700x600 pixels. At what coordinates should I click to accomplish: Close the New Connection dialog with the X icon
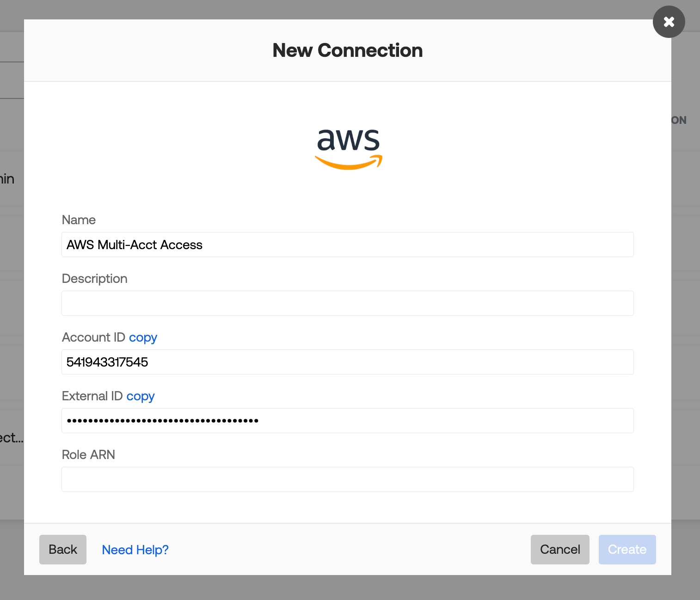point(669,22)
